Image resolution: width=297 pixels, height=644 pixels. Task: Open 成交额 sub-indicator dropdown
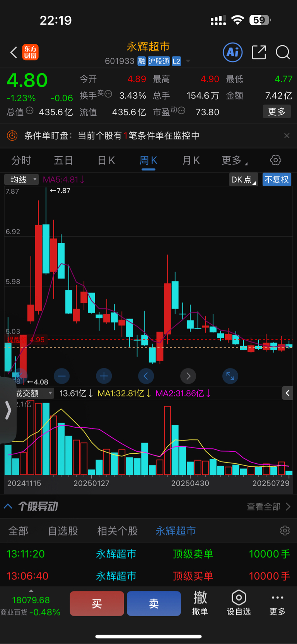[x=34, y=393]
